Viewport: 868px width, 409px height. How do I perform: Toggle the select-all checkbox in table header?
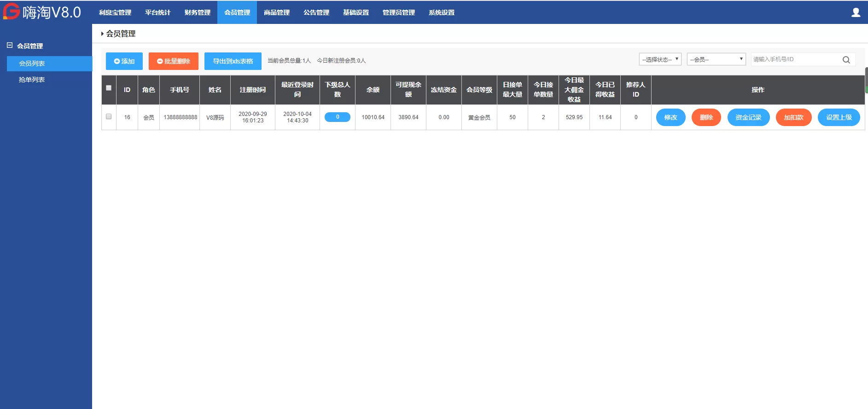click(109, 88)
